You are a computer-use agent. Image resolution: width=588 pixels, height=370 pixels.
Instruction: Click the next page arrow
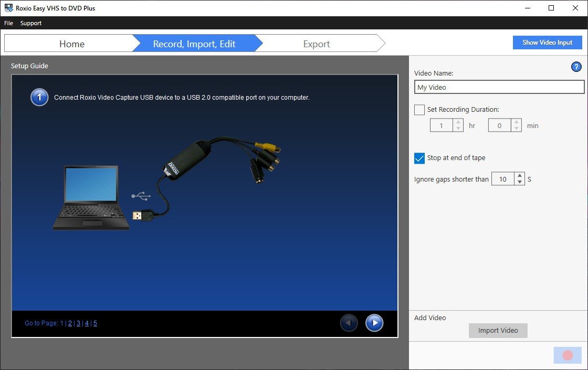(374, 323)
